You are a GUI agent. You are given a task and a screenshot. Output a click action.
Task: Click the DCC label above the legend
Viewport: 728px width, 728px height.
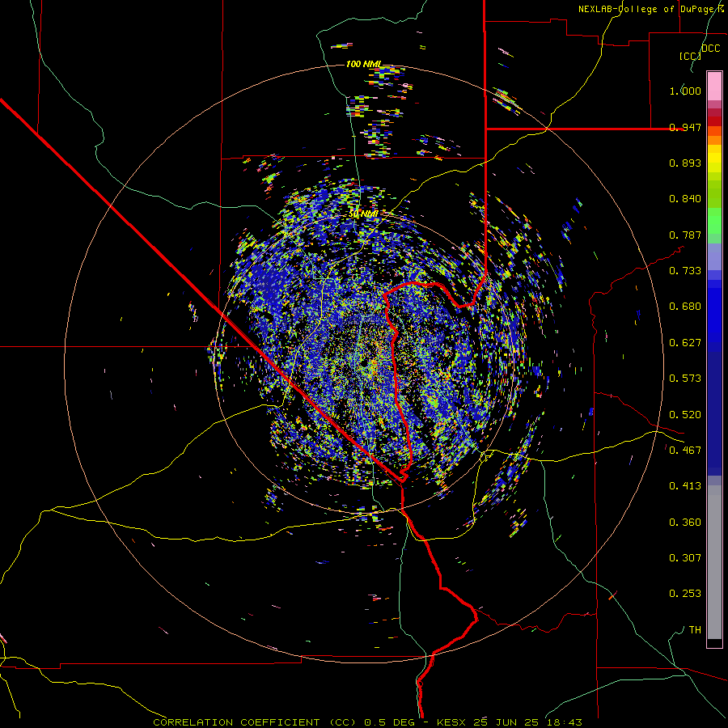pyautogui.click(x=710, y=49)
